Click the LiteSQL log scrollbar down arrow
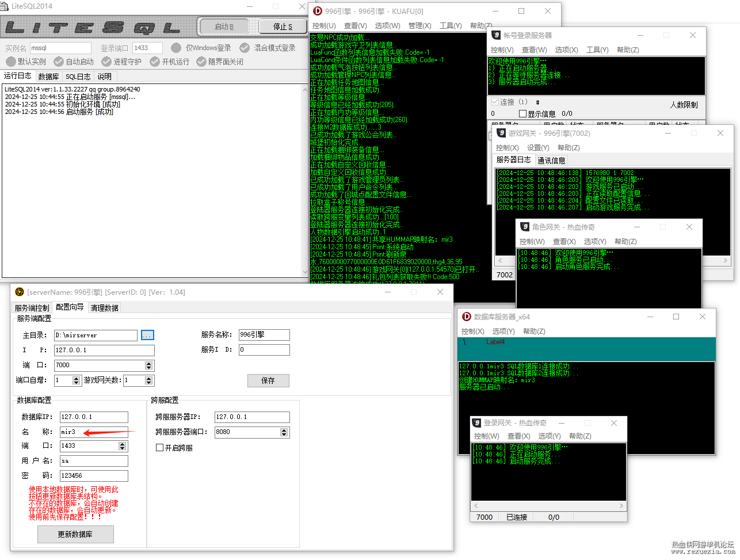Screen dimensions: 740x560 click(305, 272)
